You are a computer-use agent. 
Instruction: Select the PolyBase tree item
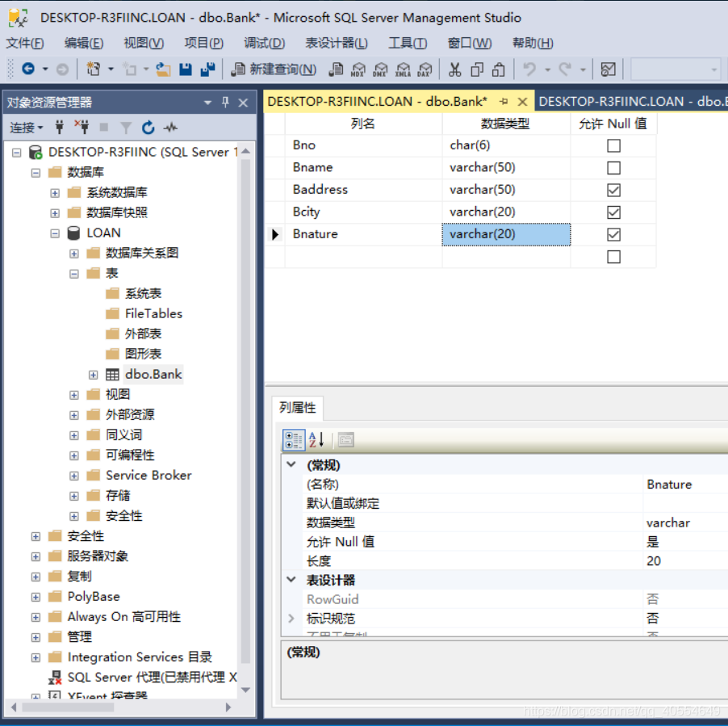point(94,597)
